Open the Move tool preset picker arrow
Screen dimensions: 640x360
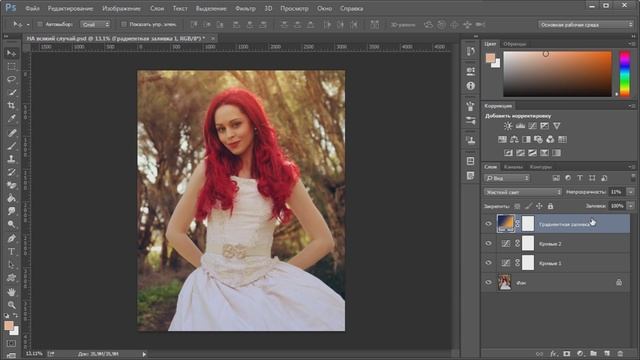pyautogui.click(x=28, y=25)
